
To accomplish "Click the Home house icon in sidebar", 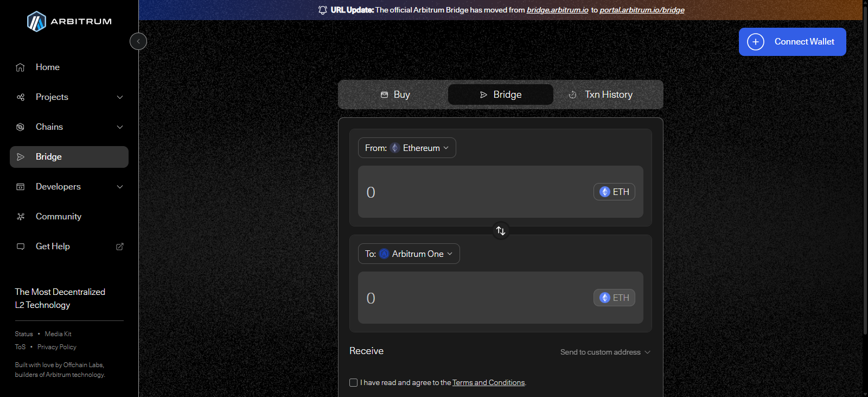I will (x=21, y=67).
